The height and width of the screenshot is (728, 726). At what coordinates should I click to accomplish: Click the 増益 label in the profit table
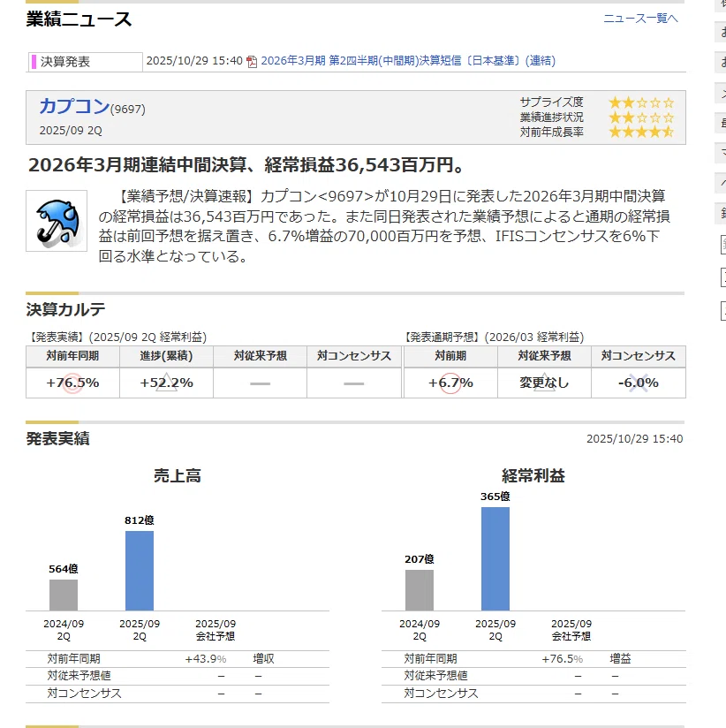click(620, 659)
